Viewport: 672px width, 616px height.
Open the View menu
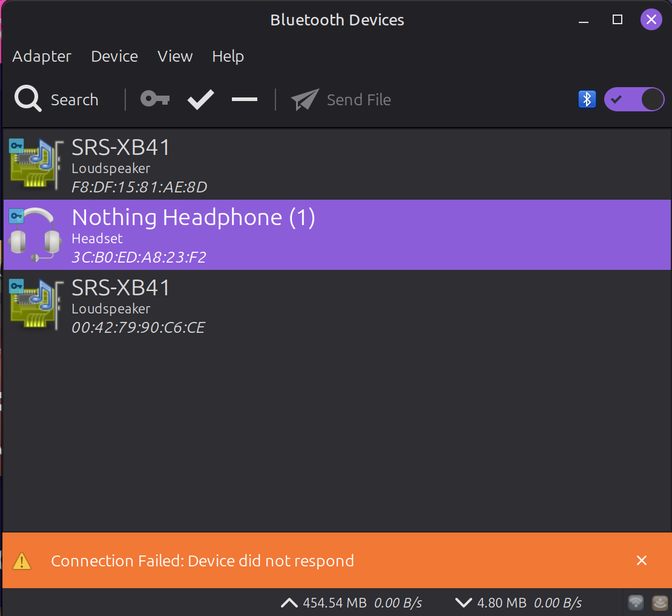175,56
